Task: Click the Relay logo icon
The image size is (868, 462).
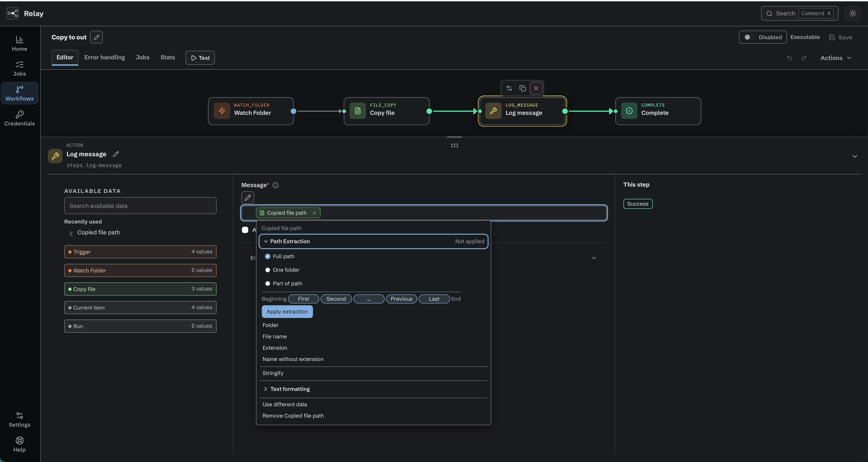Action: 13,14
